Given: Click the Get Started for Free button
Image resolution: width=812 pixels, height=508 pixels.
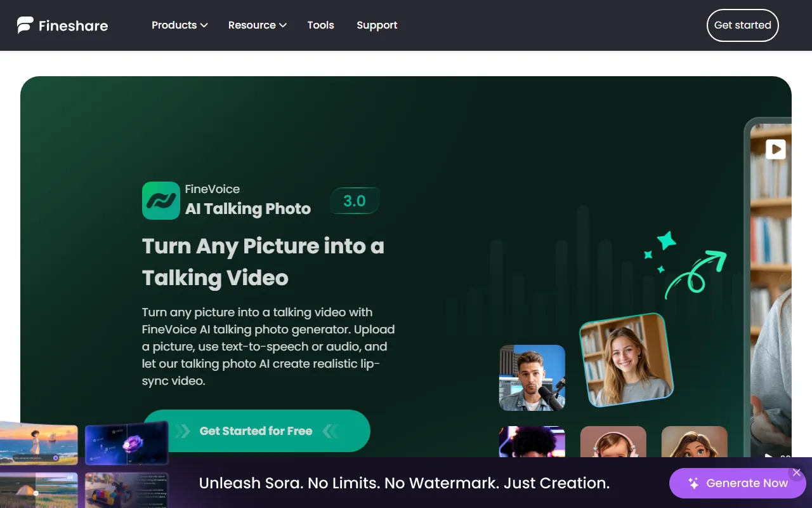Looking at the screenshot, I should coord(256,431).
